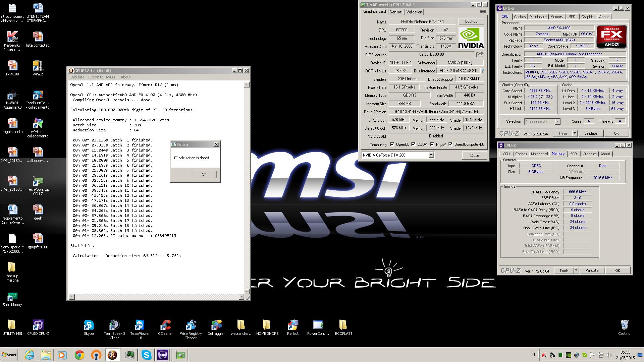
Task: Click the Bus Interface question mark icon
Action: (483, 71)
